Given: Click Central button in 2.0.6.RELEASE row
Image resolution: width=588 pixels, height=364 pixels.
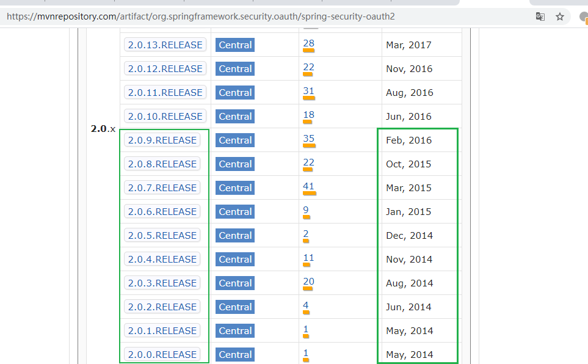Looking at the screenshot, I should point(235,212).
